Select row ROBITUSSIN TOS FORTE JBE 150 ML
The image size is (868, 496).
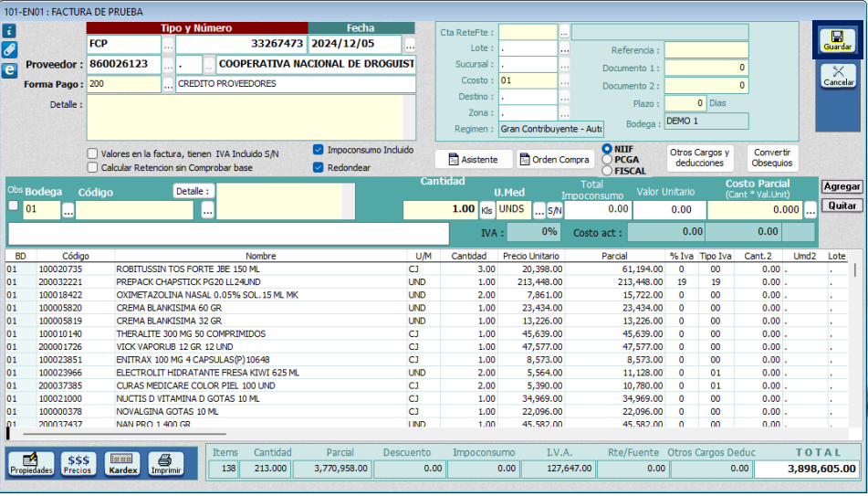click(x=426, y=269)
